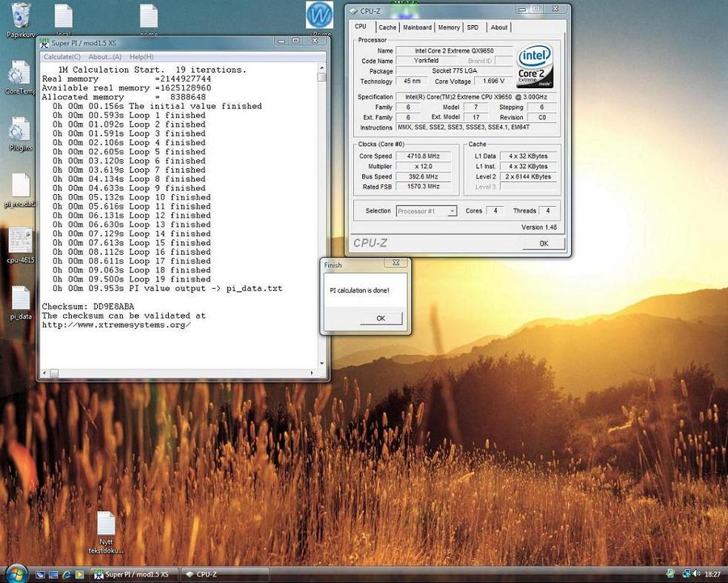Click the CPU-Z Core Speed value 4710.8 MHz
Image resolution: width=728 pixels, height=583 pixels.
[x=423, y=156]
